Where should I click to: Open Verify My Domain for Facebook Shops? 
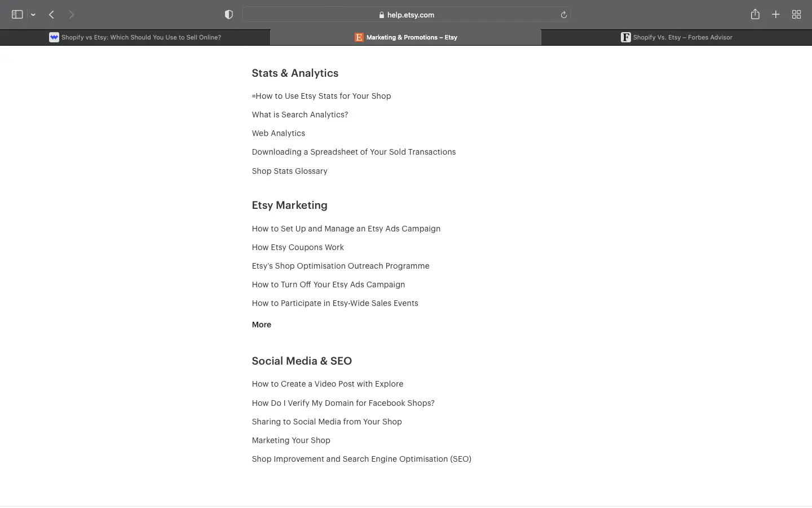(343, 403)
